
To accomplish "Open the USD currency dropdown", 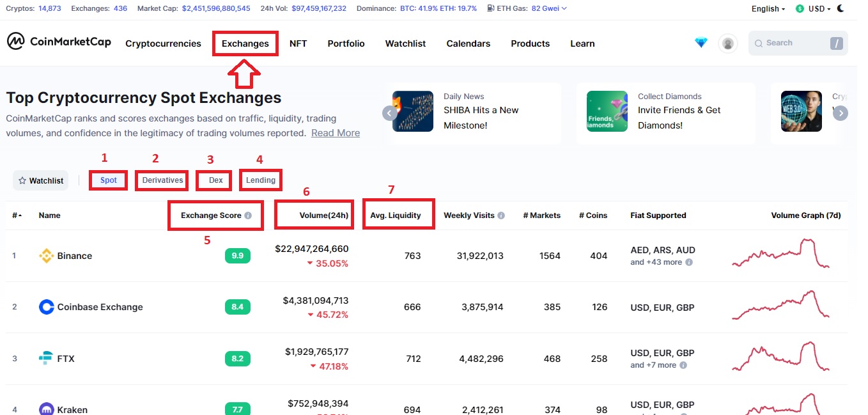I will (819, 9).
